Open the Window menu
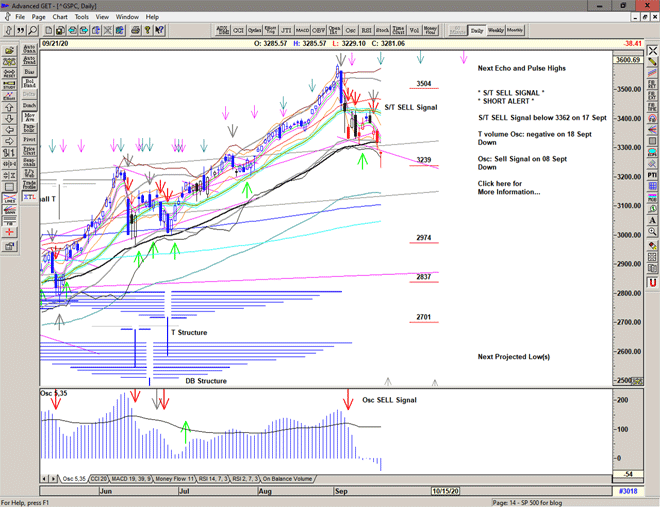660x507 pixels. [x=127, y=17]
